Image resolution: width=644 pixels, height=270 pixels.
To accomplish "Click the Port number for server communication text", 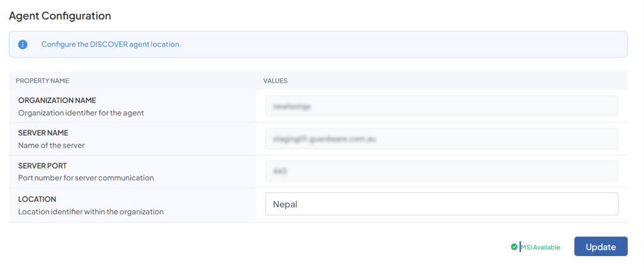I will (x=86, y=178).
